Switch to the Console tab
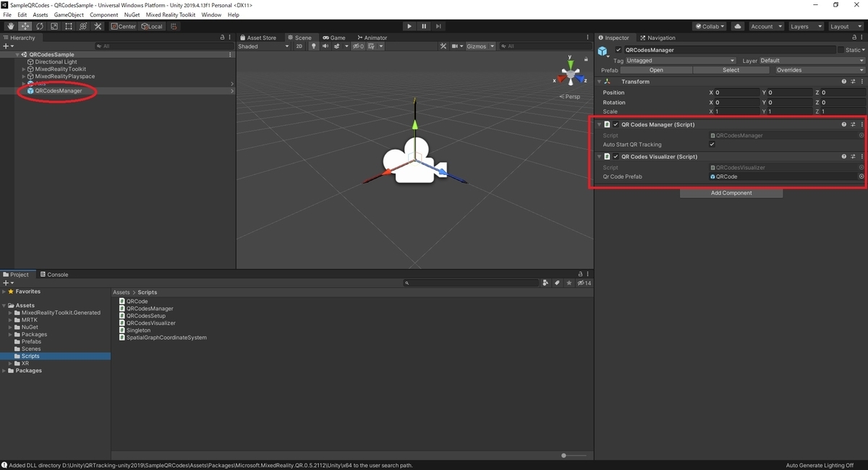Viewport: 868px width, 470px height. 54,275
